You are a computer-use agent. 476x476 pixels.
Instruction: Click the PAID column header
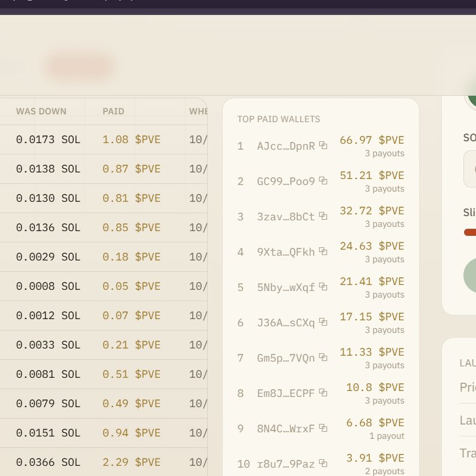(x=113, y=111)
